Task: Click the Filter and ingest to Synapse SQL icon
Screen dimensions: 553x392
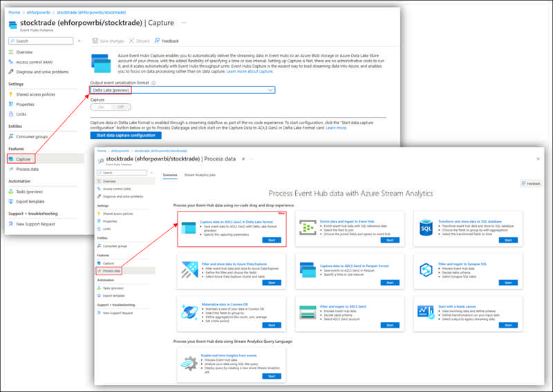Action: [426, 270]
